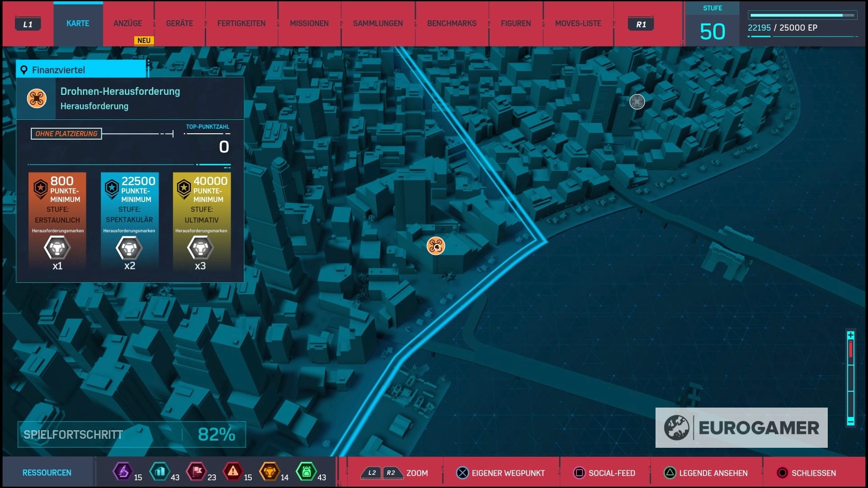Click the Zoom label in bottom bar
The width and height of the screenshot is (868, 488).
417,473
